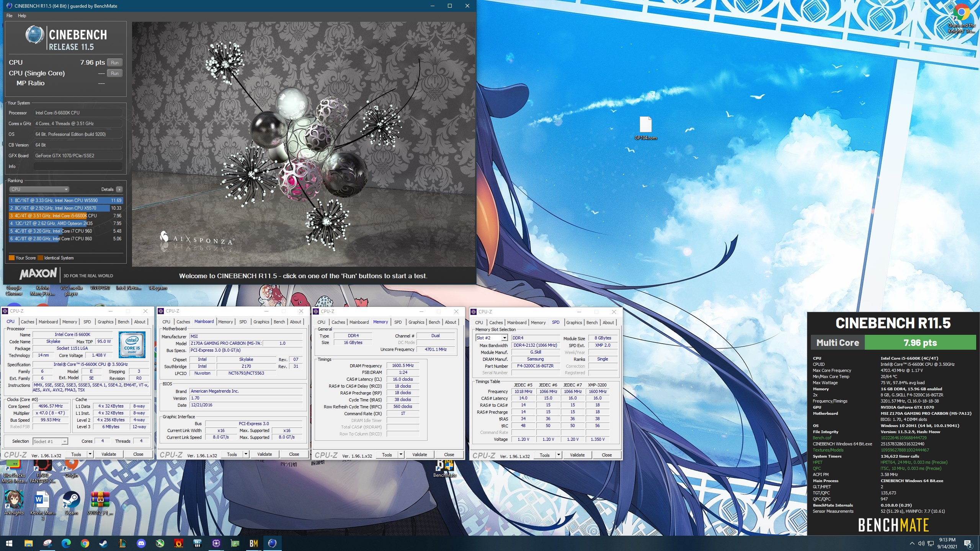Viewport: 980px width, 551px height.
Task: Open the volume control in system tray
Action: (x=921, y=544)
